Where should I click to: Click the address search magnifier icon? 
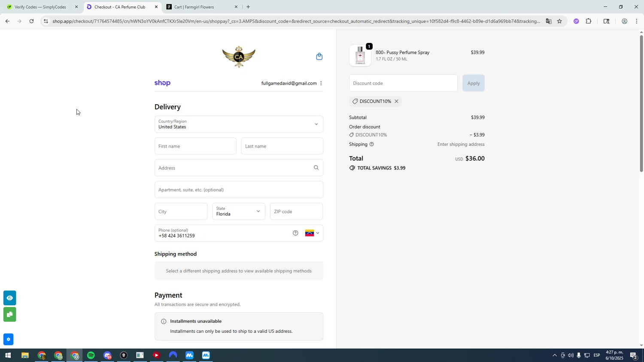coord(316,168)
